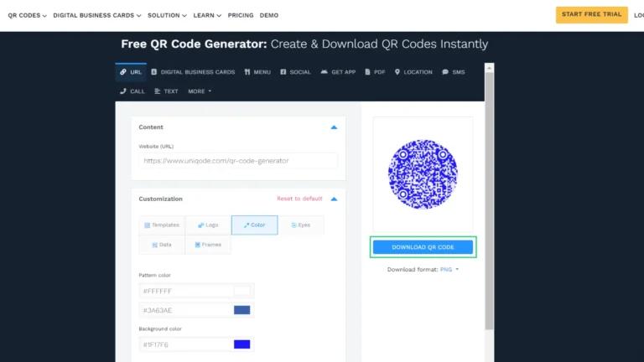Open the Digital Business Cards tab
644x362 pixels.
click(193, 72)
